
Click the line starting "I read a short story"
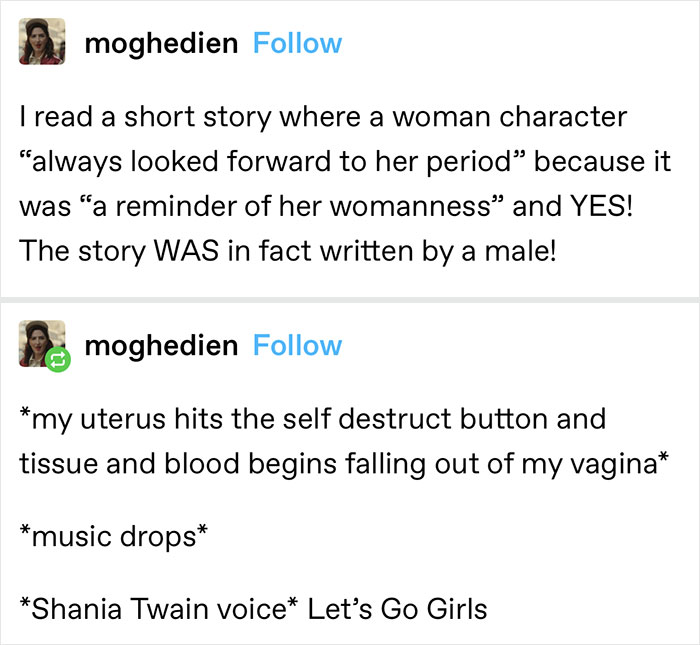click(323, 117)
